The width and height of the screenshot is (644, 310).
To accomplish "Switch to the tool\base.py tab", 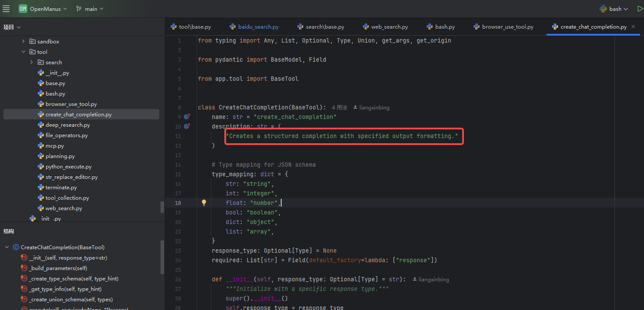I will click(191, 27).
